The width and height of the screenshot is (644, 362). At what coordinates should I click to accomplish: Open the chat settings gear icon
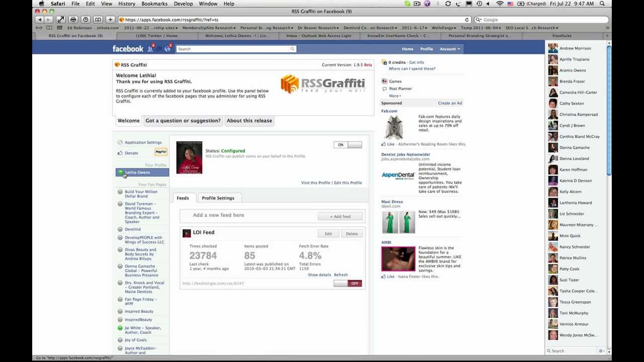(x=601, y=351)
